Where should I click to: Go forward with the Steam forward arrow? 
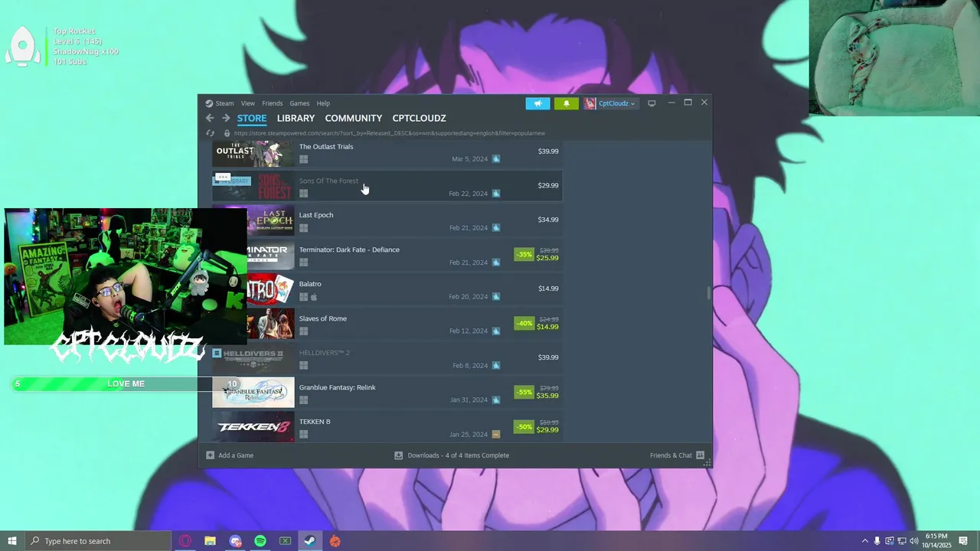[226, 118]
